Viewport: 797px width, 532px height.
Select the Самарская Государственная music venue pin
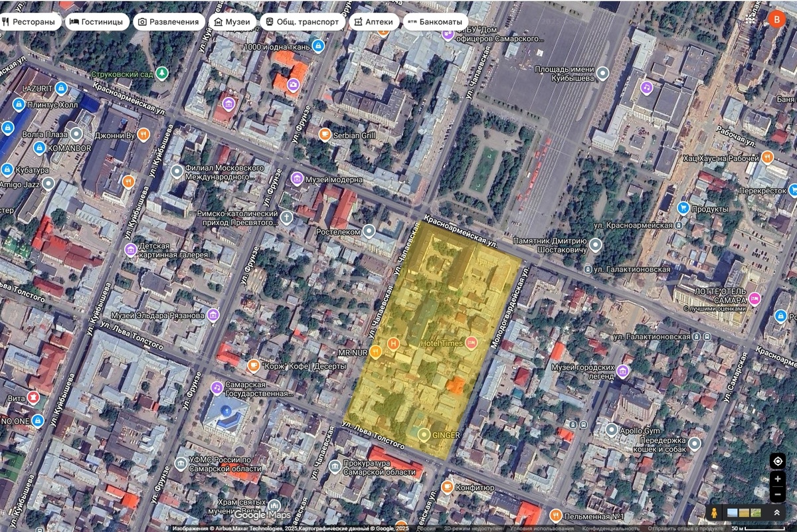217,388
